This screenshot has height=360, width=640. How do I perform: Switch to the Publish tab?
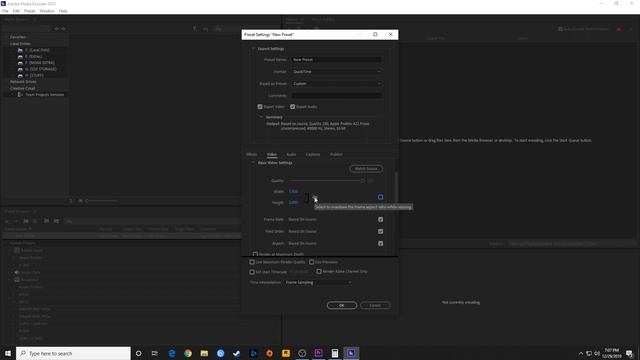pyautogui.click(x=336, y=154)
